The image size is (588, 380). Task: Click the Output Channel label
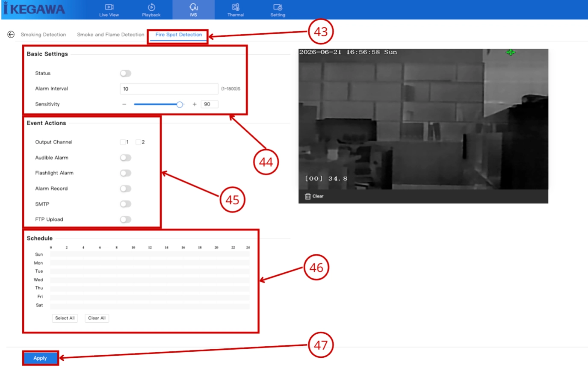pos(53,142)
